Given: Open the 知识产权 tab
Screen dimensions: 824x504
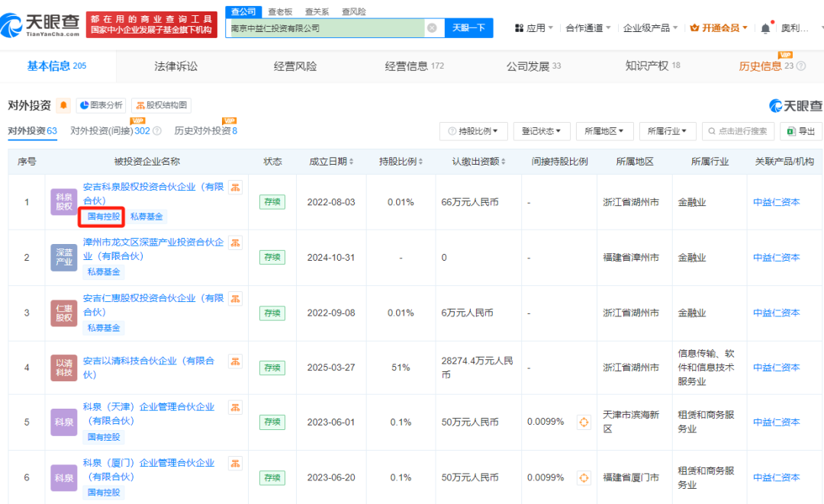Looking at the screenshot, I should 652,66.
